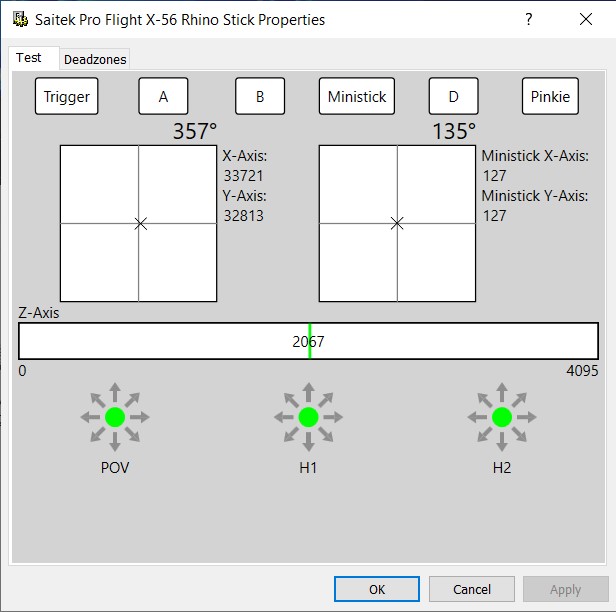Screen dimensions: 616x612
Task: Confirm with the OK button
Action: (377, 589)
